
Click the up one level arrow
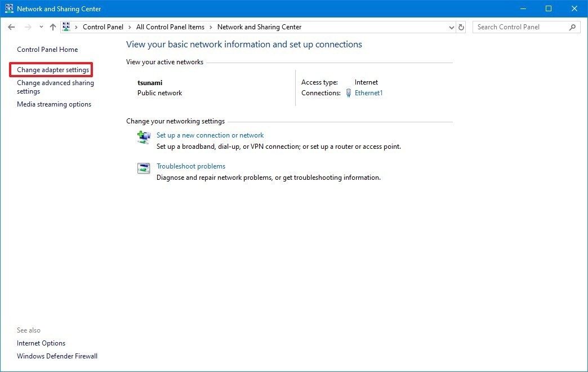[x=52, y=26]
